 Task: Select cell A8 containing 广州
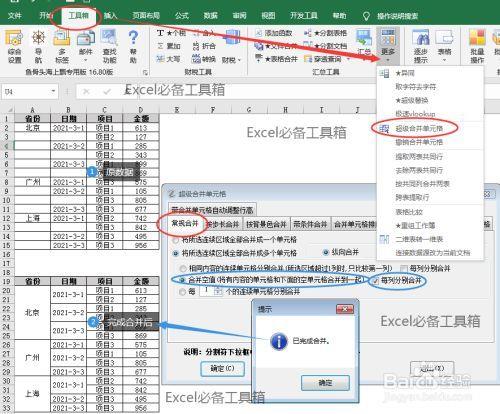(x=32, y=182)
